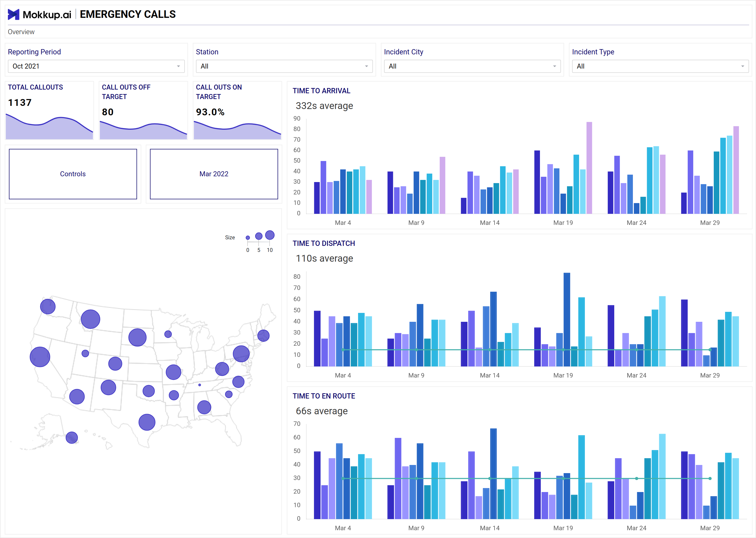
Task: Click the EMERGENCY CALLS dashboard title
Action: pyautogui.click(x=128, y=14)
